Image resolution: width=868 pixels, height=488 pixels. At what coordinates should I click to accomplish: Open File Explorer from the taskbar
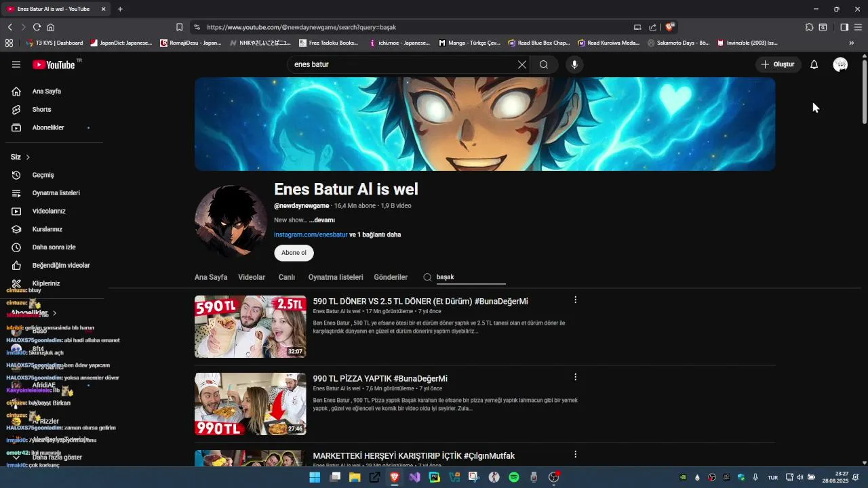(355, 477)
